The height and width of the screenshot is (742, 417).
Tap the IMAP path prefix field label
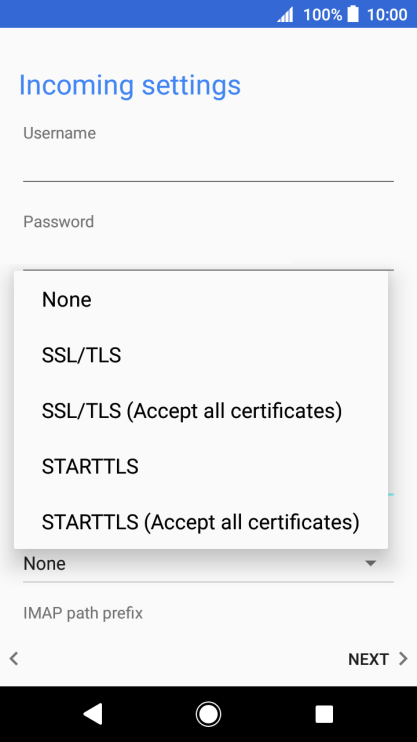(83, 614)
